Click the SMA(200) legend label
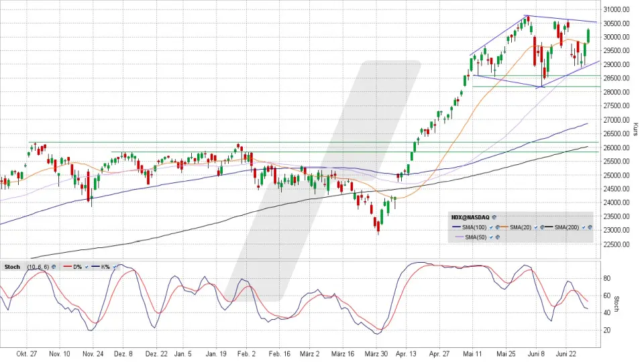This screenshot has height=362, width=644. pos(567,227)
